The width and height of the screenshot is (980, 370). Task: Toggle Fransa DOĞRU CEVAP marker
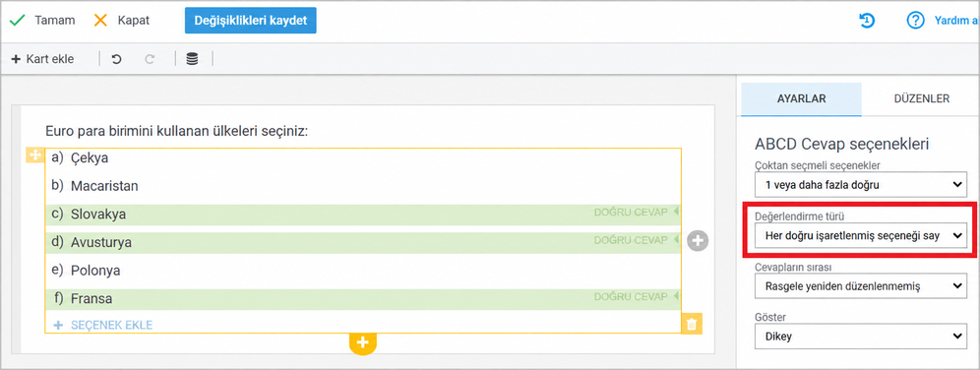[636, 296]
